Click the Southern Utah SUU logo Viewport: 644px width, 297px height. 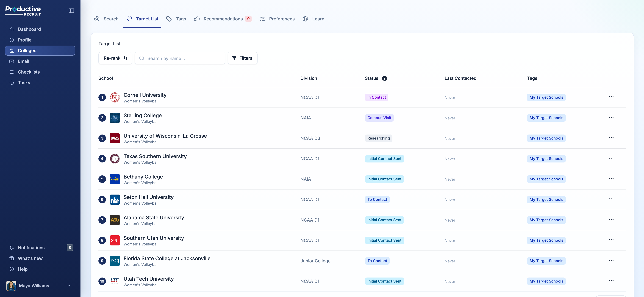115,241
